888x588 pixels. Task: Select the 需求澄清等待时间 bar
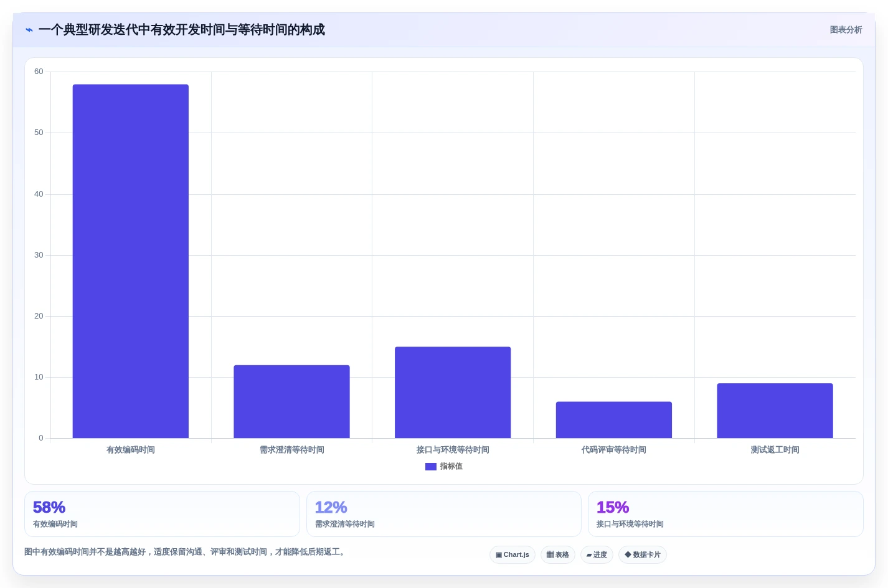pos(291,402)
